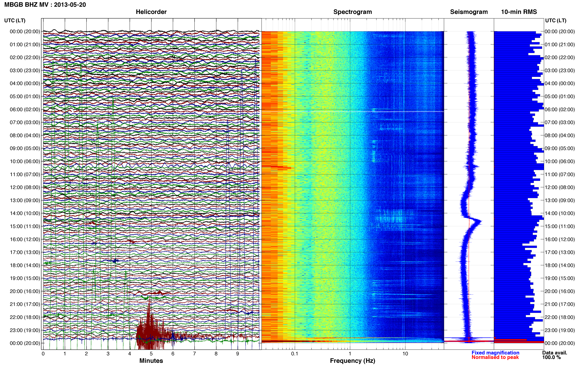The image size is (588, 368).
Task: Click the Minutes axis label
Action: click(151, 361)
